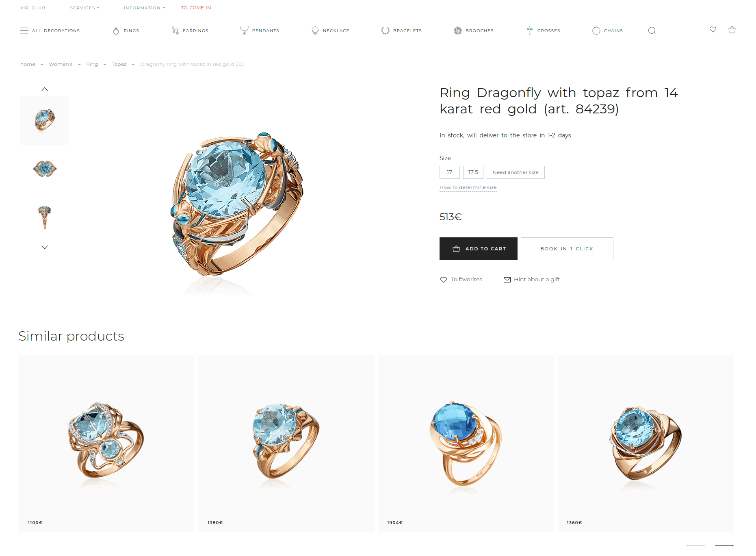Open the shopping bag icon in header
The height and width of the screenshot is (556, 756).
point(732,29)
